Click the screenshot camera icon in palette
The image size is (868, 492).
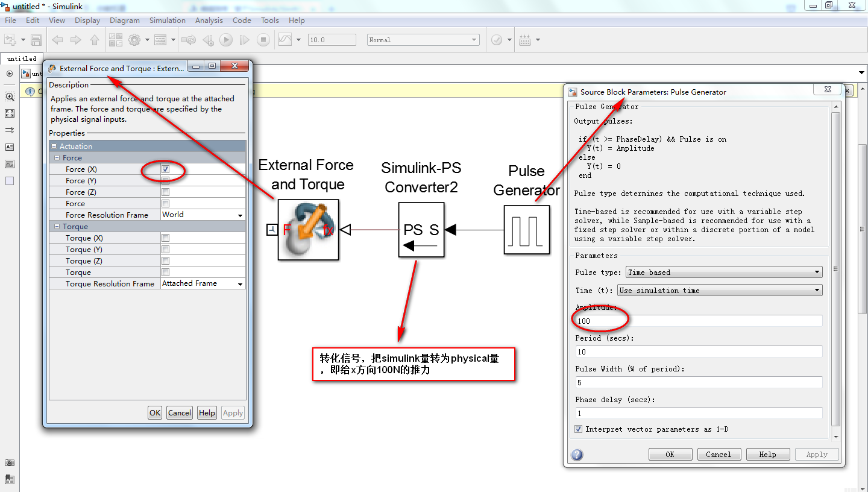click(x=10, y=462)
